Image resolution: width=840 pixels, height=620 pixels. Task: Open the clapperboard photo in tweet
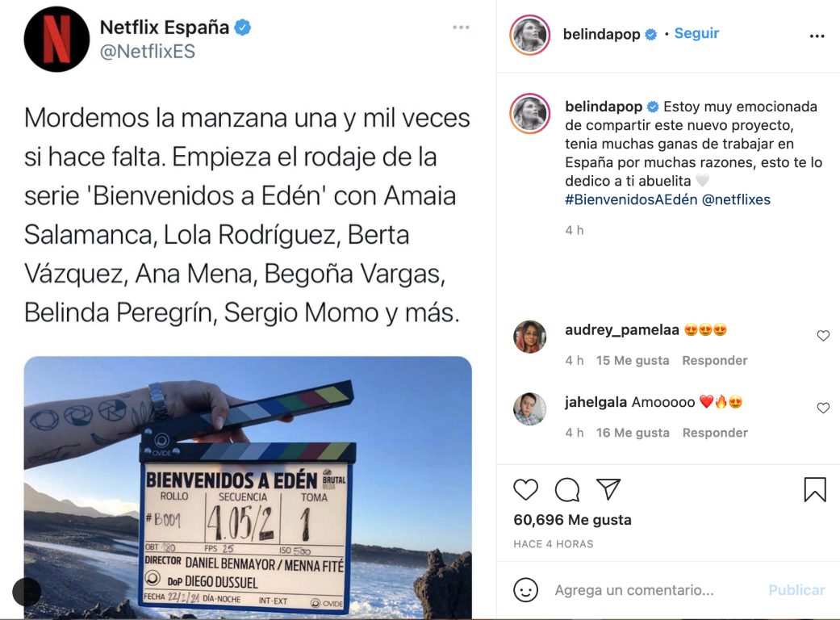point(248,488)
